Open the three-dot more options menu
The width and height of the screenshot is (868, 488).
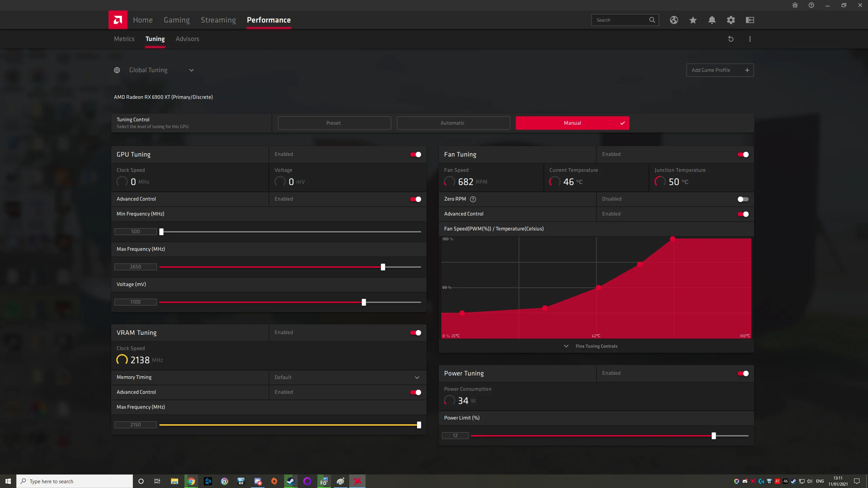tap(750, 39)
